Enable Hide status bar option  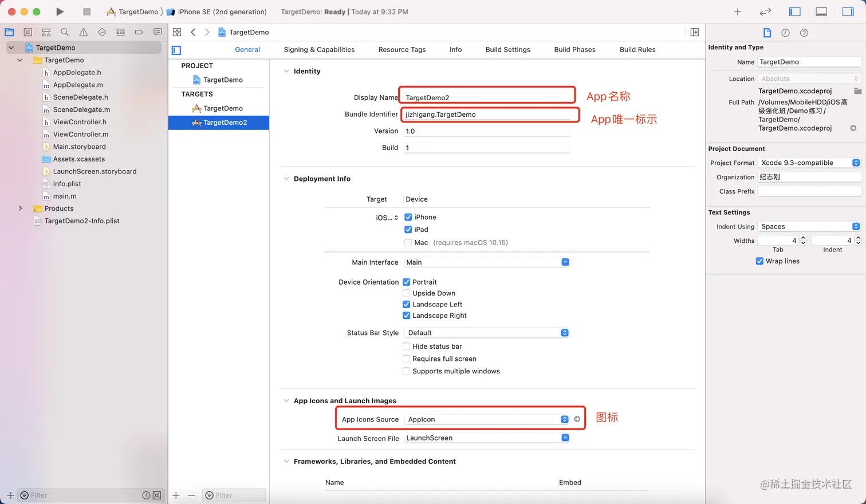click(406, 346)
